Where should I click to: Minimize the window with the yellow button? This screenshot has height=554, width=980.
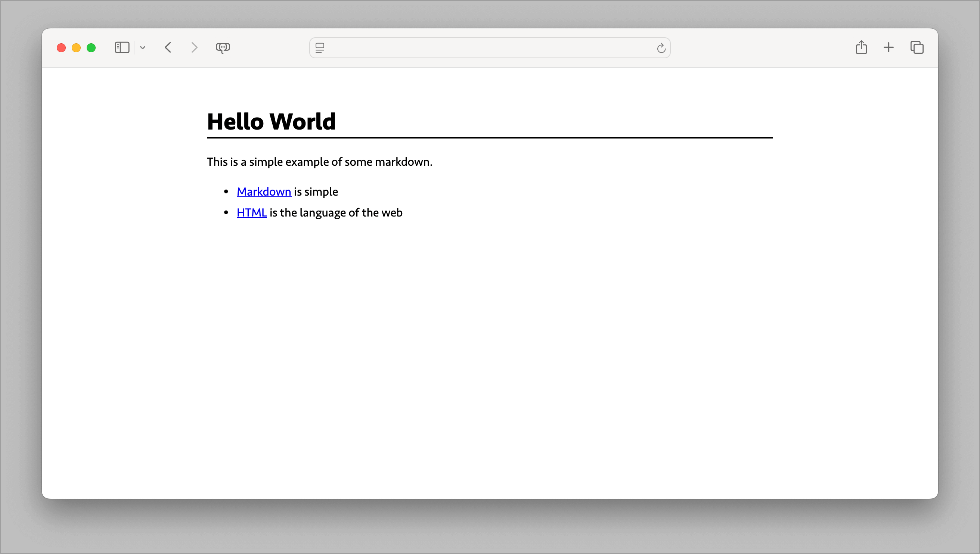point(76,47)
